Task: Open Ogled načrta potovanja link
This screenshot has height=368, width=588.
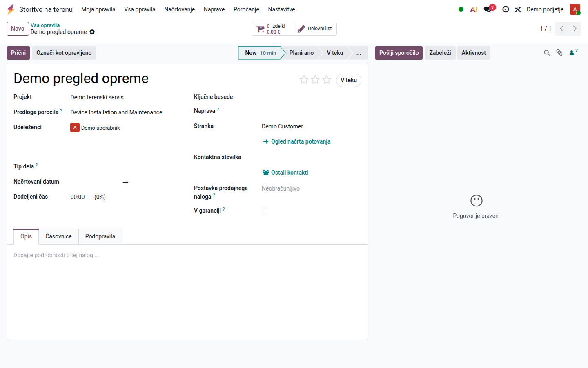Action: click(297, 141)
